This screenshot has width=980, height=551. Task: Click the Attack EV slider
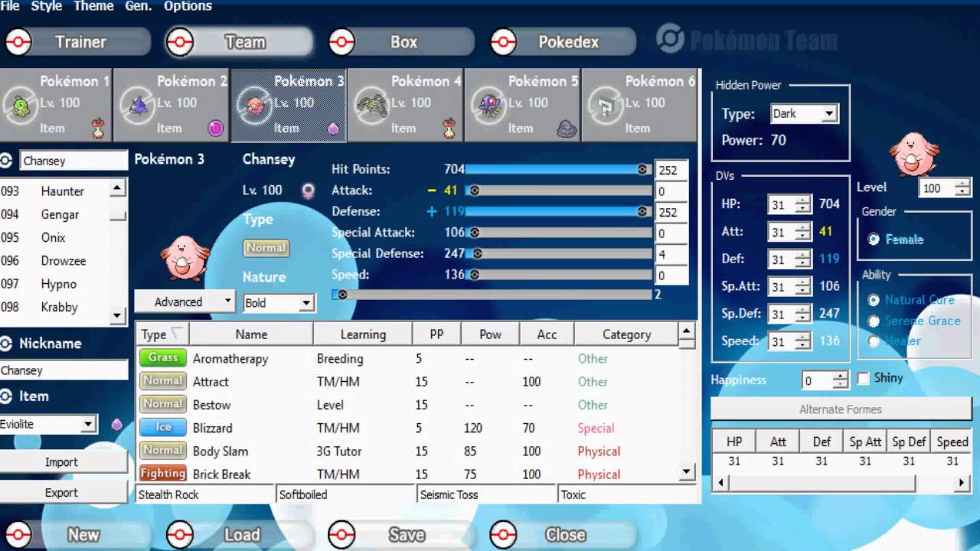pos(558,191)
